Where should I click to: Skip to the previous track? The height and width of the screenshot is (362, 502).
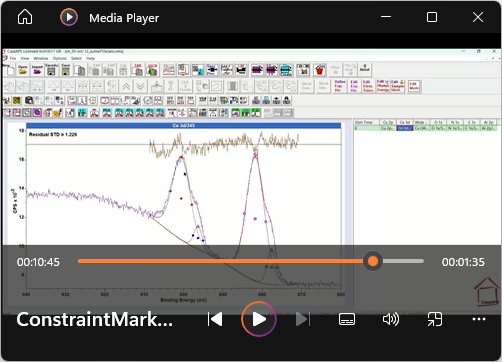(215, 319)
